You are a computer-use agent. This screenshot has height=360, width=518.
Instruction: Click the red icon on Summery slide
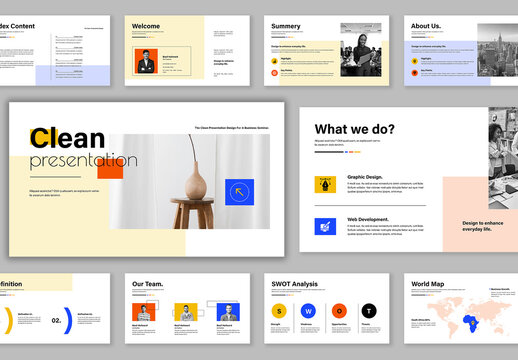tap(274, 73)
